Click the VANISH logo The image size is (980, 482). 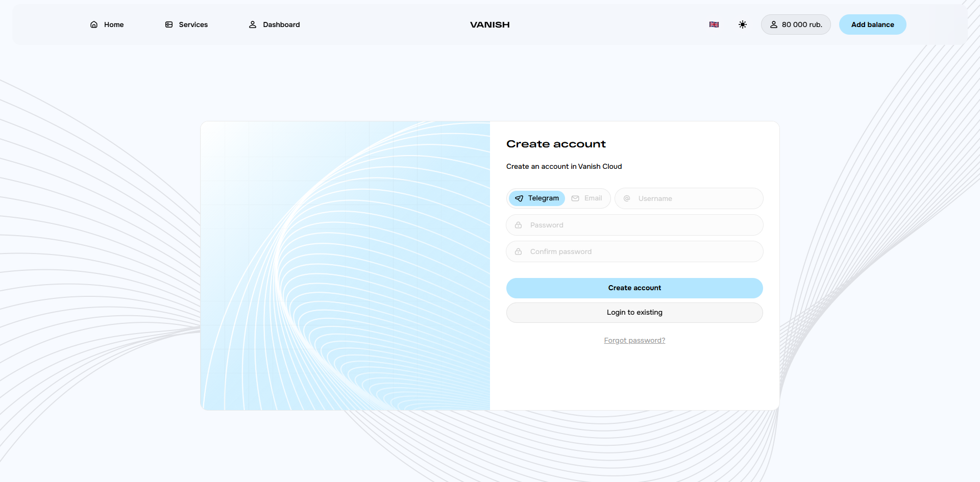(x=489, y=24)
